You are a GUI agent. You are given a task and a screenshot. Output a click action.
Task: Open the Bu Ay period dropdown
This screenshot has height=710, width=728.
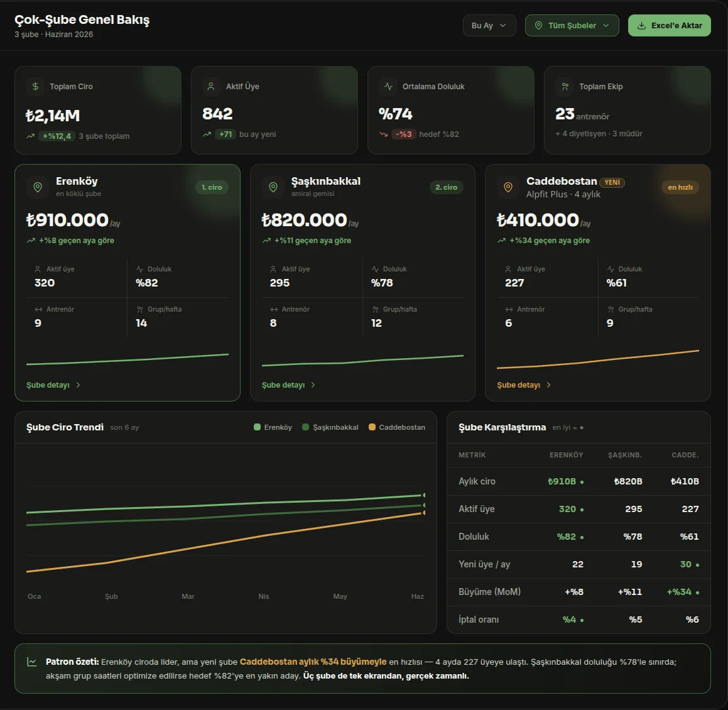pos(489,26)
